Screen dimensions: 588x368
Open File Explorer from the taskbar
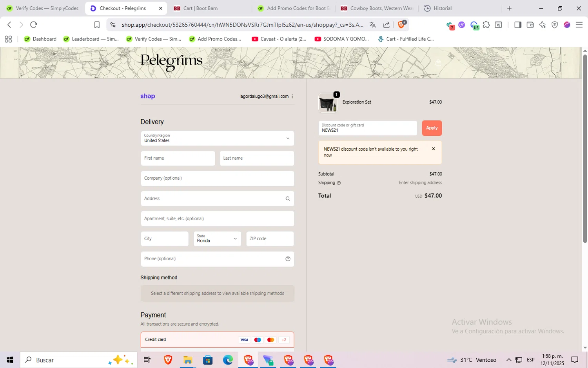tap(188, 360)
